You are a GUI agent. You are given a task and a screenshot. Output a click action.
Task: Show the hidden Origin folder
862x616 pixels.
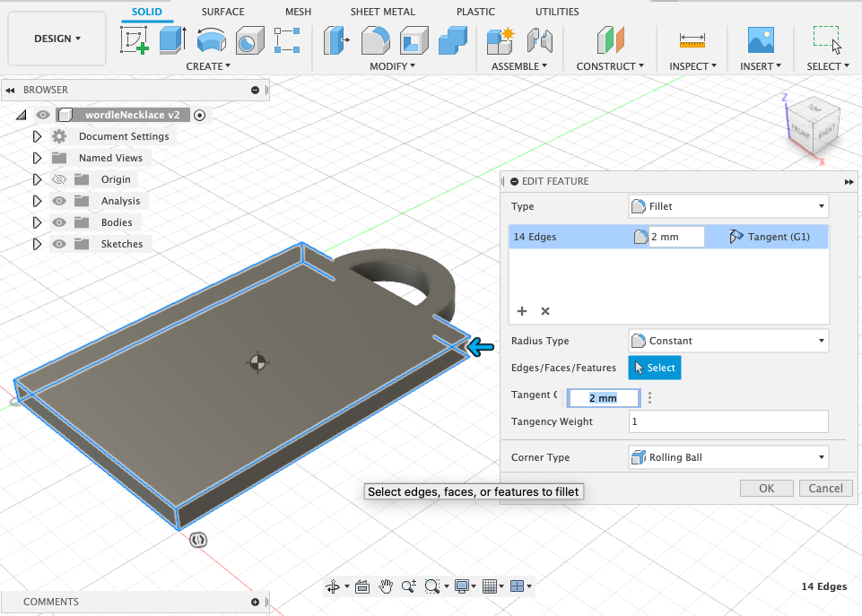tap(60, 179)
